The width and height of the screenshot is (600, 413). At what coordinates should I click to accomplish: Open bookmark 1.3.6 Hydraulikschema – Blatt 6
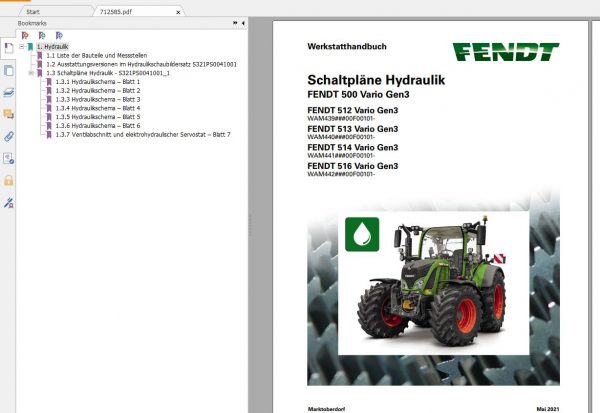click(98, 126)
